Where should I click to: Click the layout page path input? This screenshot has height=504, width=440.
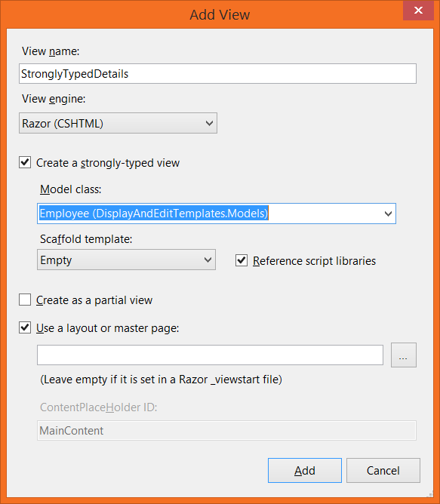(x=210, y=355)
